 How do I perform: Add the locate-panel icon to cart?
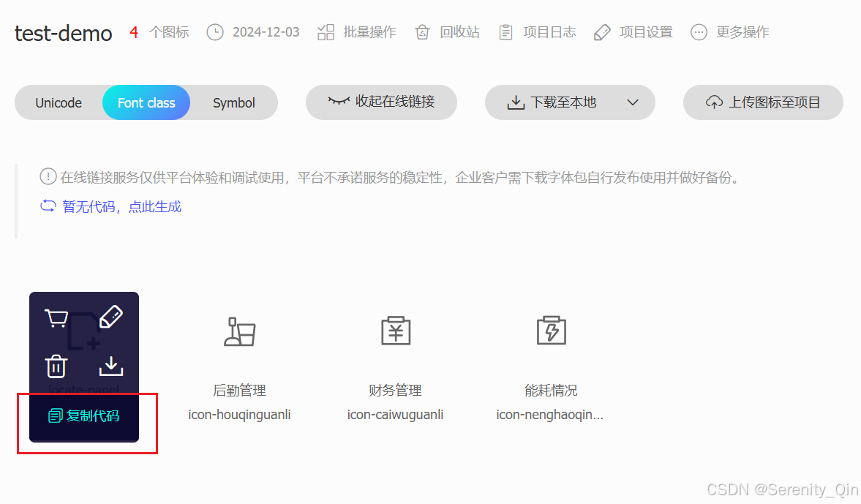pyautogui.click(x=56, y=316)
